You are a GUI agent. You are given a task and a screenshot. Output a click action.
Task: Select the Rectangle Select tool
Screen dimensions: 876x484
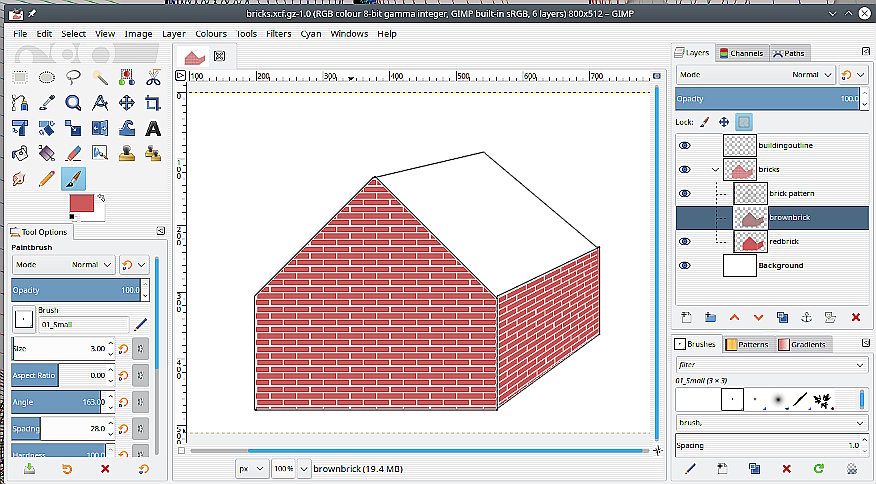[x=19, y=77]
